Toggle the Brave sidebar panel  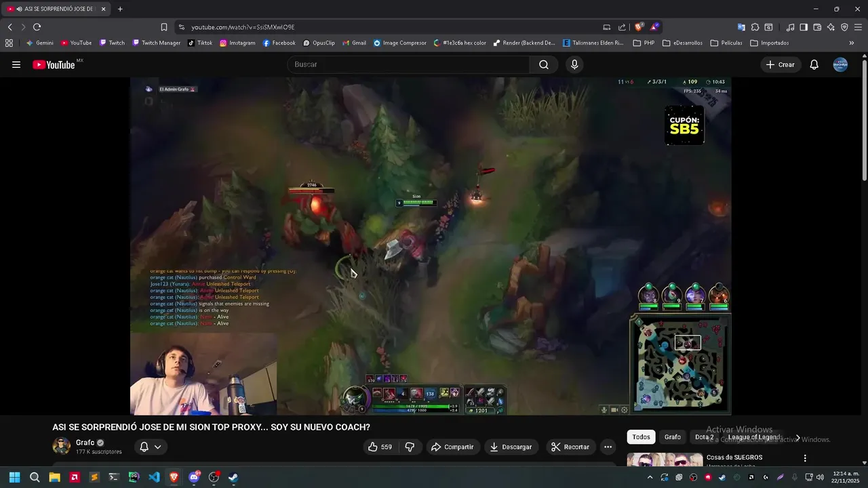tap(804, 27)
